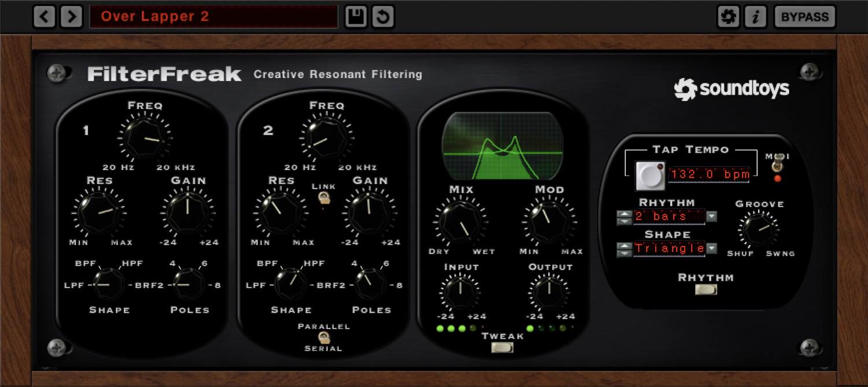
Task: Open the plugin info panel
Action: coord(755,17)
